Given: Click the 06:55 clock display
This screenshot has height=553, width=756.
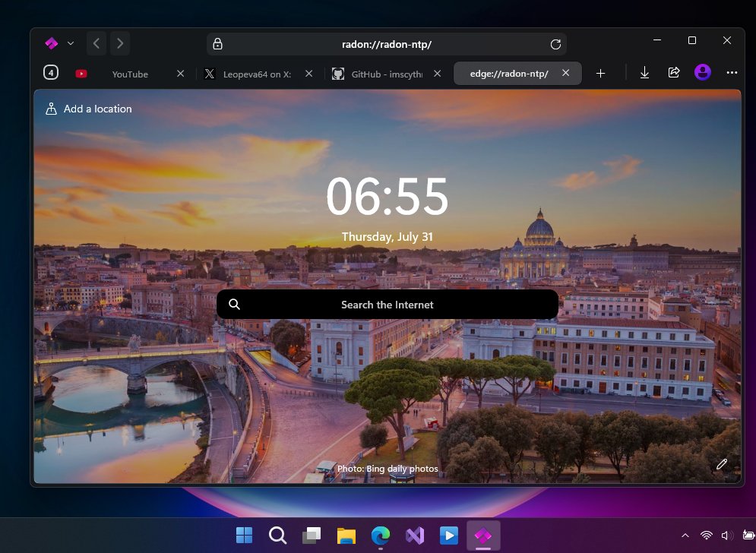Looking at the screenshot, I should click(x=387, y=196).
